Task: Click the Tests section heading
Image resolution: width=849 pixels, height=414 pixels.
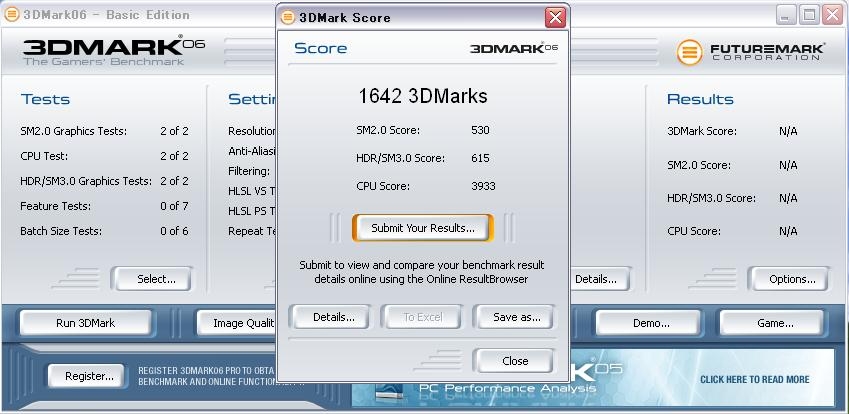Action: pyautogui.click(x=45, y=99)
